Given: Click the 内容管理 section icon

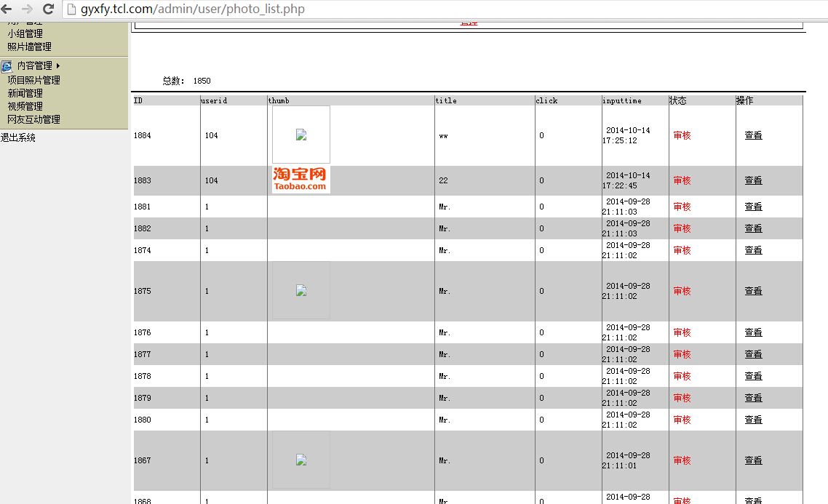Looking at the screenshot, I should pyautogui.click(x=7, y=66).
